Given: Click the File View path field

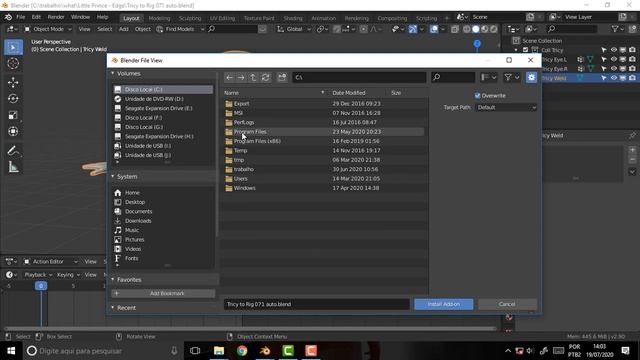Looking at the screenshot, I should point(359,77).
